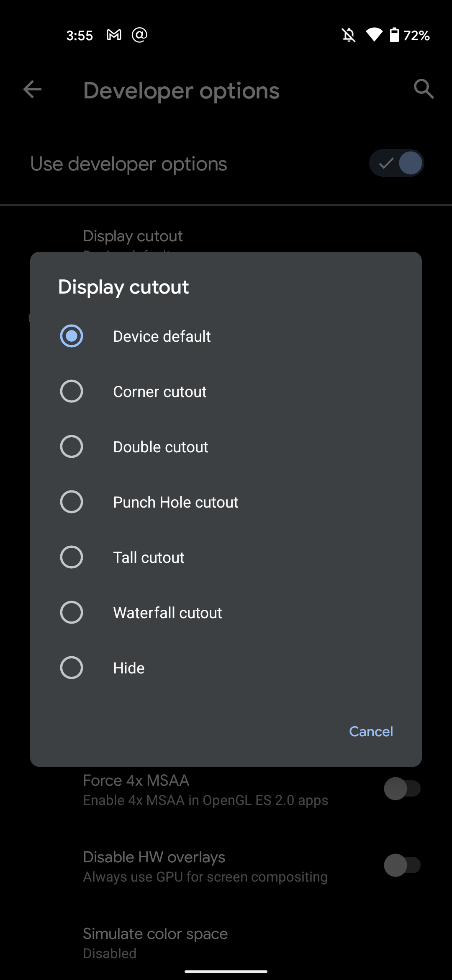Toggle the Disable HW overlays switch
Viewport: 452px width, 980px height.
(x=402, y=866)
